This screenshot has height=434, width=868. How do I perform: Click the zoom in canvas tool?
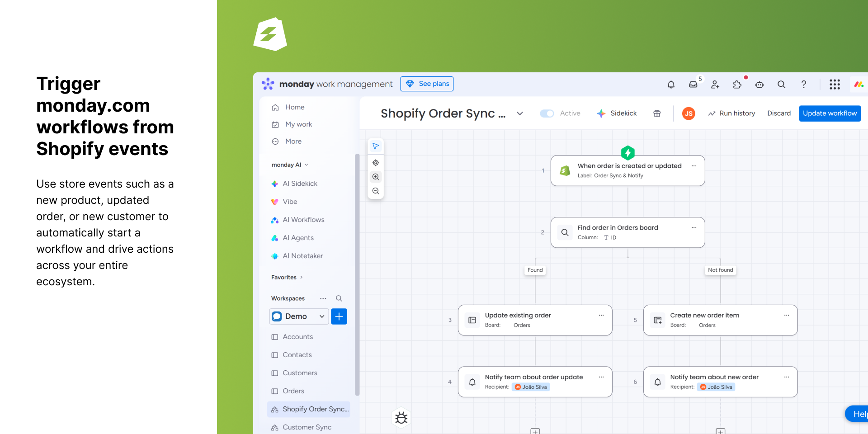pyautogui.click(x=376, y=177)
